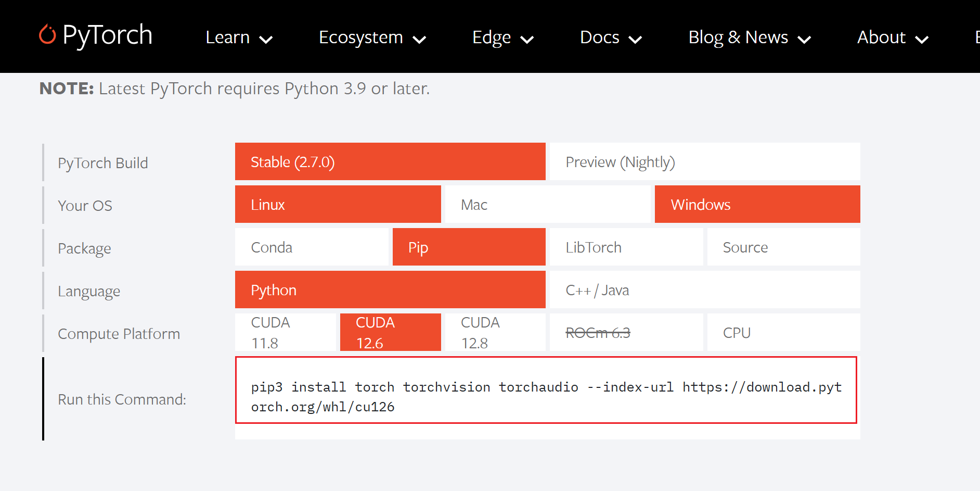
Task: Click the PyTorch flame logo icon
Action: pos(47,35)
